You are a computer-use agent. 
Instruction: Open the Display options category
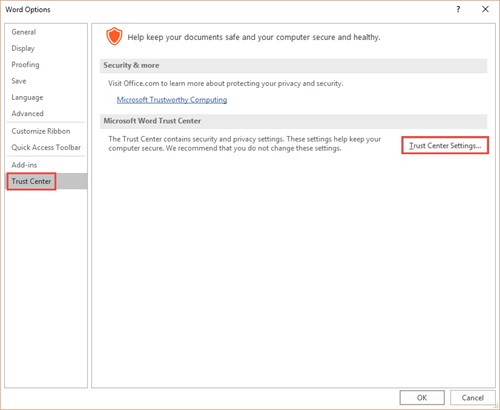[x=23, y=48]
